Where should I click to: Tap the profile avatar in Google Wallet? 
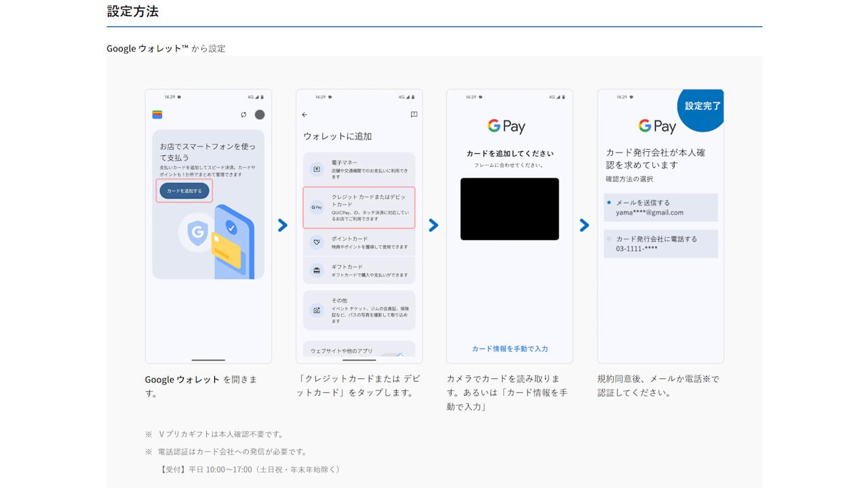[x=259, y=115]
